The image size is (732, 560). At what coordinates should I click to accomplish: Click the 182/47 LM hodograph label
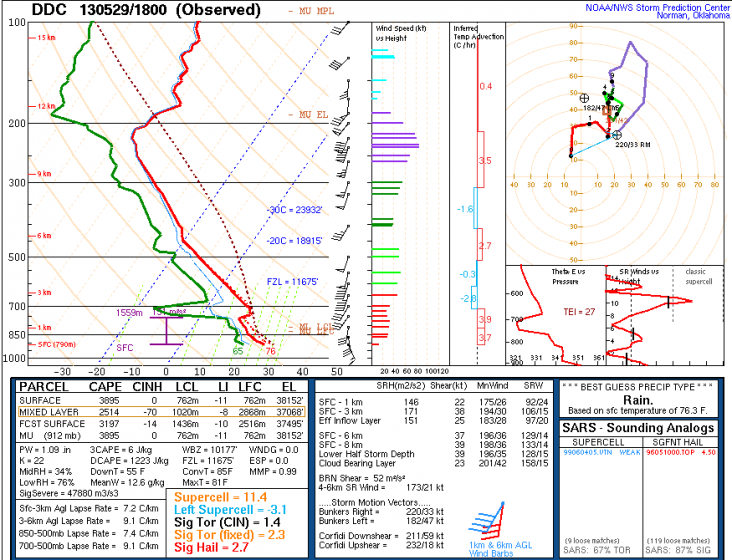(601, 108)
